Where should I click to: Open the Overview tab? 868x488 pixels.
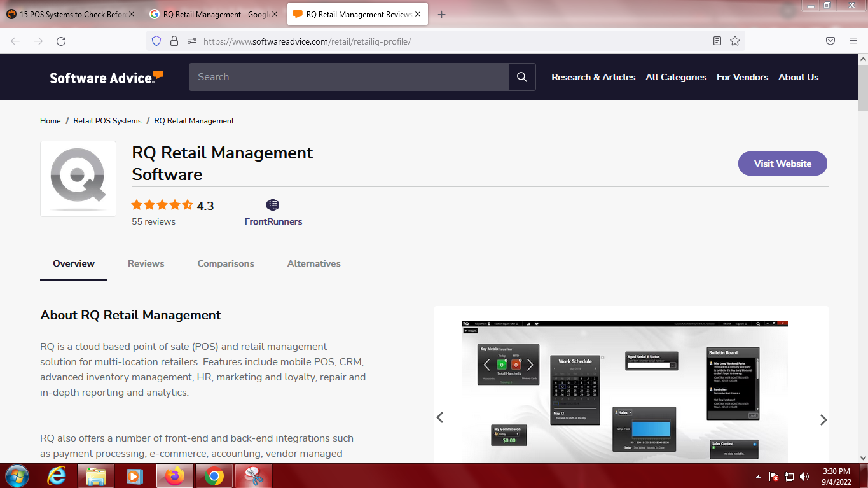(x=74, y=263)
